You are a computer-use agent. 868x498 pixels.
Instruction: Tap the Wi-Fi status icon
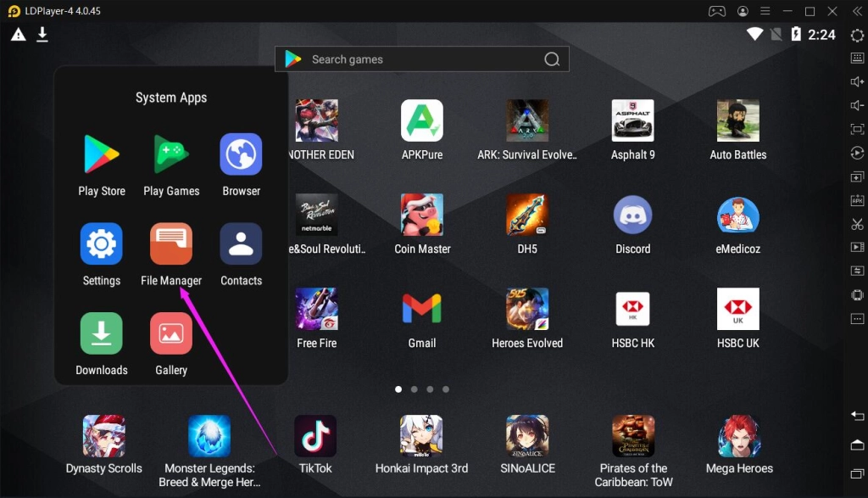click(754, 34)
